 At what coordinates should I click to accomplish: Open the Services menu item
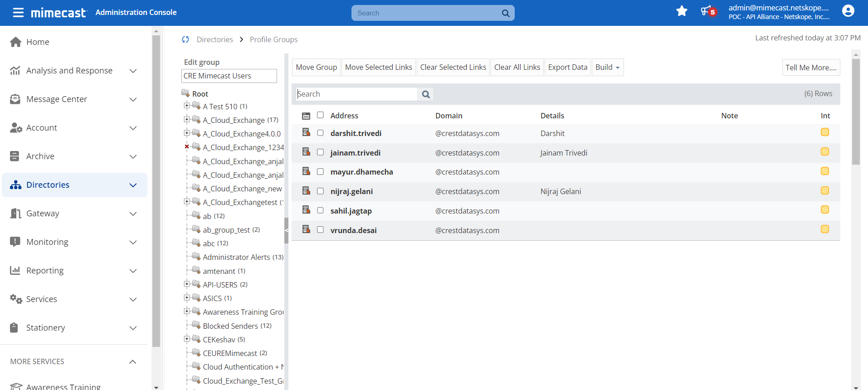coord(74,299)
